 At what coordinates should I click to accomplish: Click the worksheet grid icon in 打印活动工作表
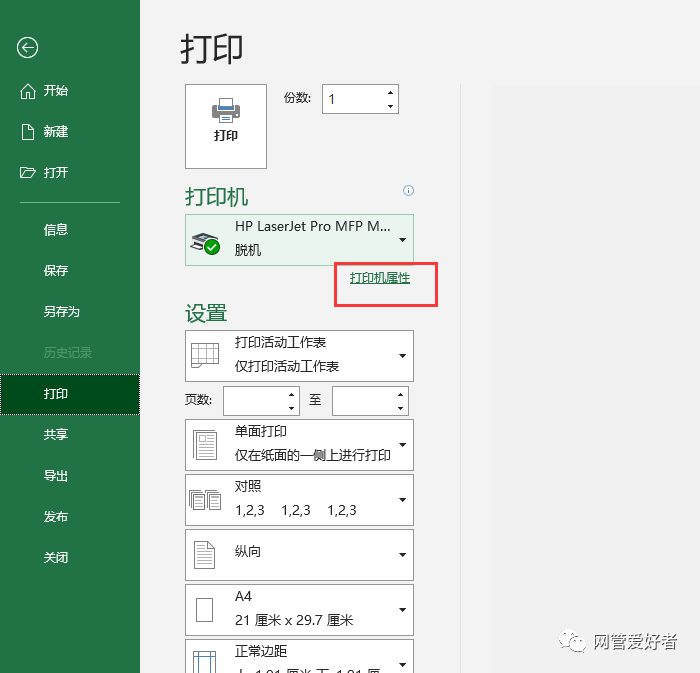pos(205,355)
